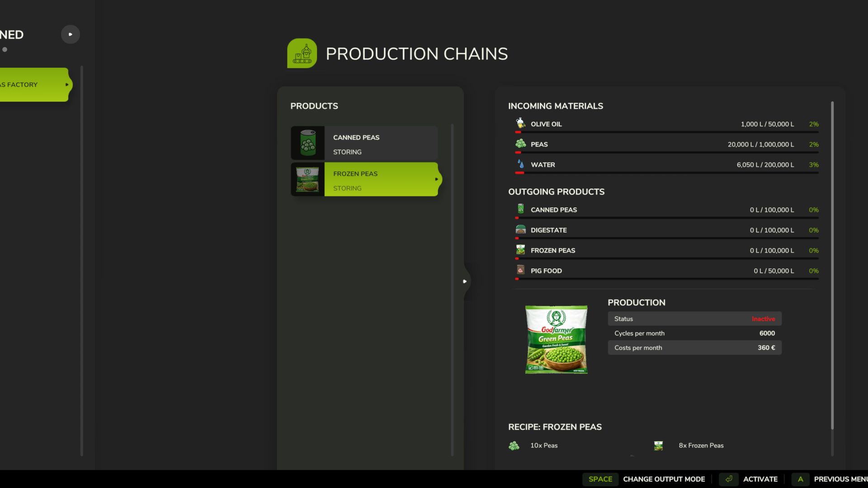Screen dimensions: 868x488
Task: Click Change Output Mode button
Action: point(645,479)
